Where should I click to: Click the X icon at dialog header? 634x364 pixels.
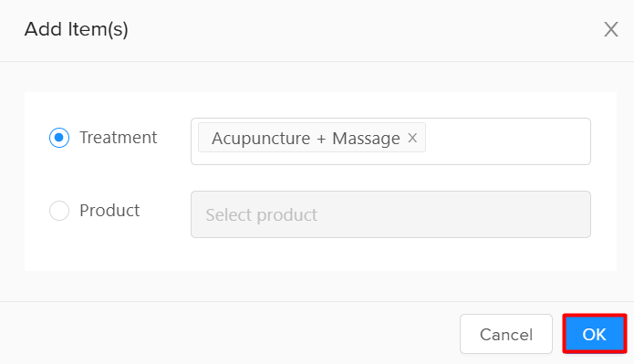pyautogui.click(x=611, y=29)
